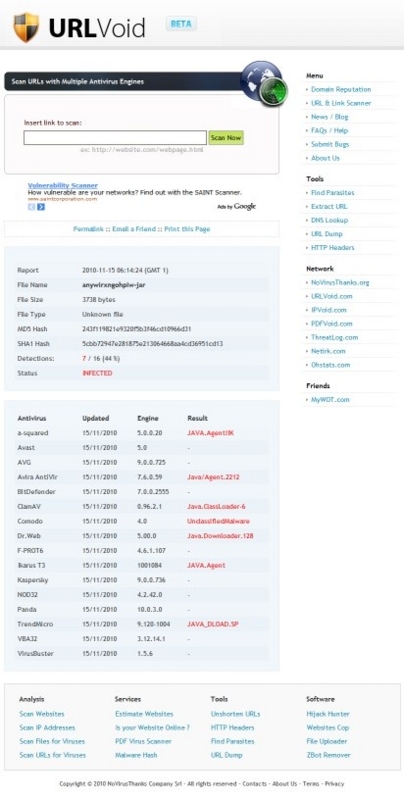This screenshot has width=404, height=800.
Task: Open Estimate Websites footer link
Action: [x=144, y=714]
